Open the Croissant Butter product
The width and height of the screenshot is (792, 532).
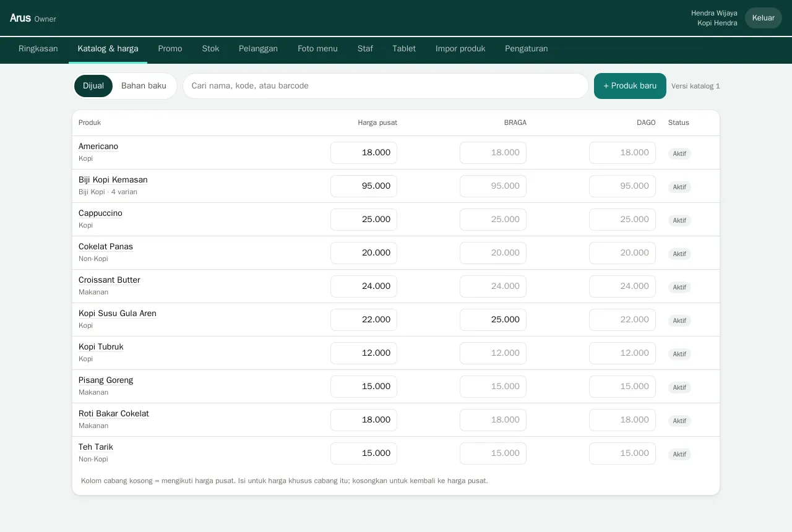110,280
